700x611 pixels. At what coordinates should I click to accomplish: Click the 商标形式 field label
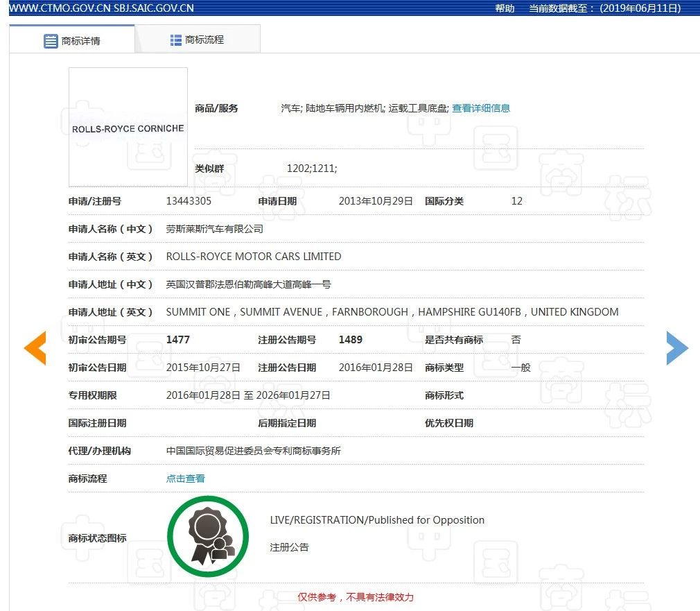click(444, 395)
